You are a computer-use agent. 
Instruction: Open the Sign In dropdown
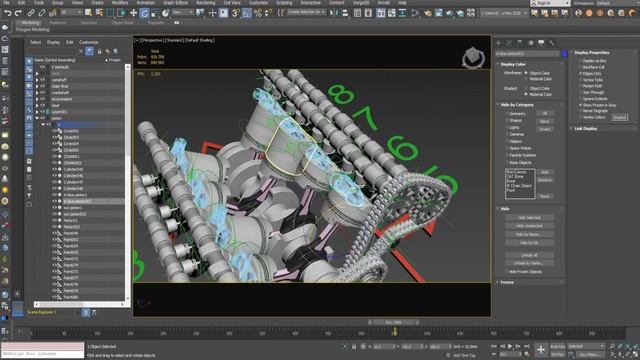point(550,3)
